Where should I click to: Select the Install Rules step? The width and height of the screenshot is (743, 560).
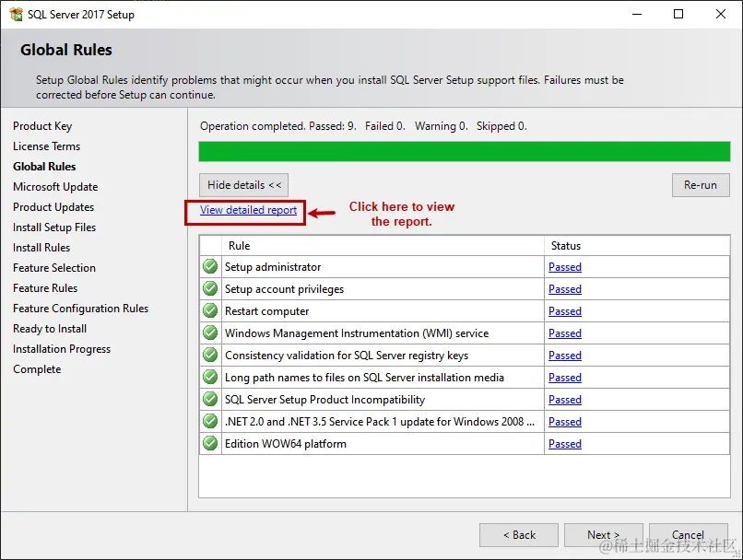point(41,248)
